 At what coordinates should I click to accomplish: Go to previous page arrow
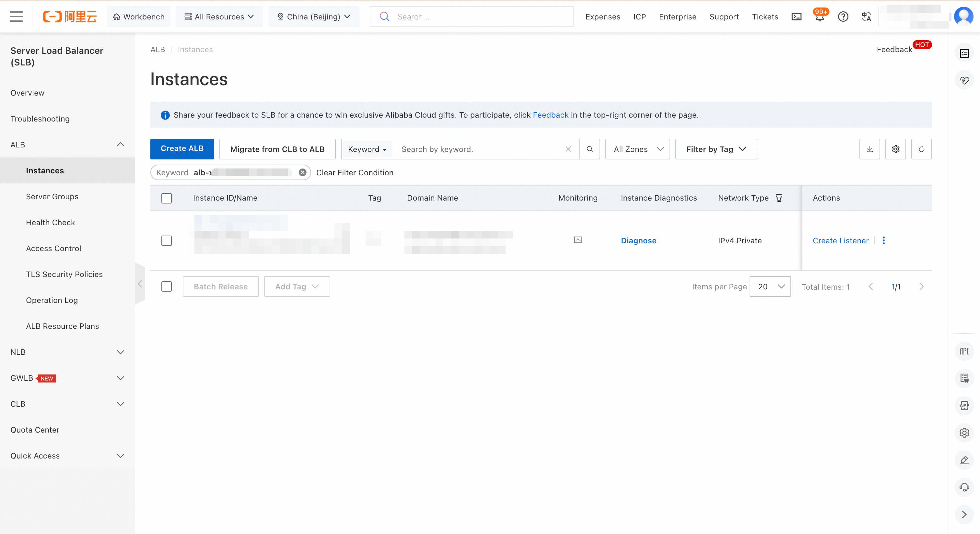(x=871, y=287)
